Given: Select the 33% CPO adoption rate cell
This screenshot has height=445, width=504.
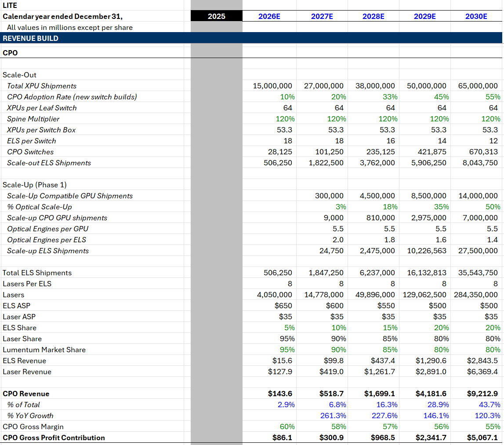Looking at the screenshot, I should pyautogui.click(x=390, y=97).
